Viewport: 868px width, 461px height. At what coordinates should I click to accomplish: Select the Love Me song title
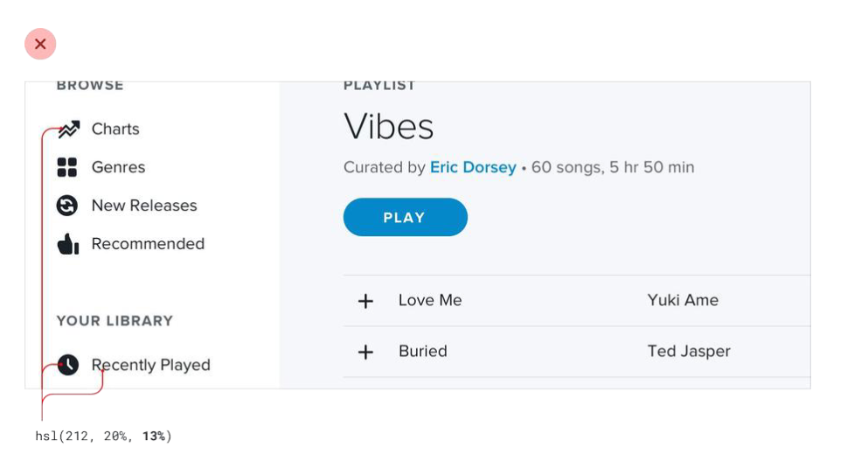(430, 300)
